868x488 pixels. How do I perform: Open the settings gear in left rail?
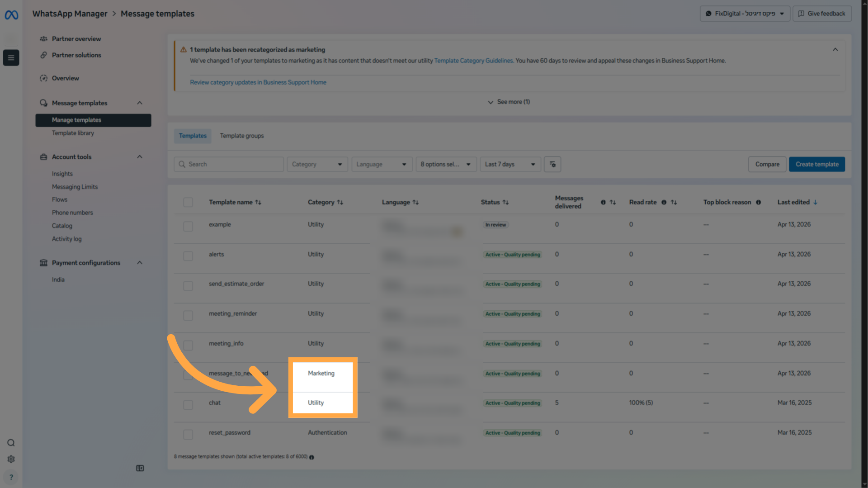click(x=11, y=459)
